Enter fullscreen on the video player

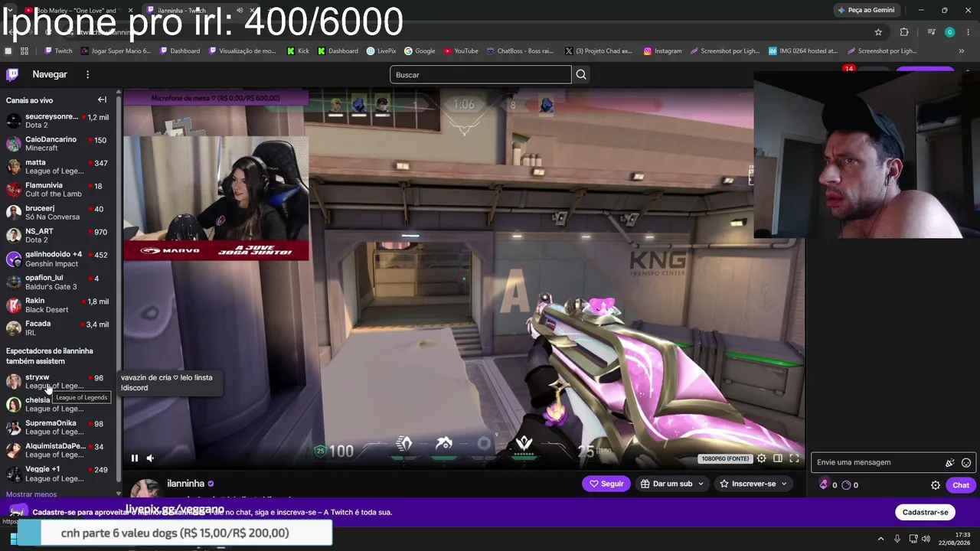[x=794, y=458]
